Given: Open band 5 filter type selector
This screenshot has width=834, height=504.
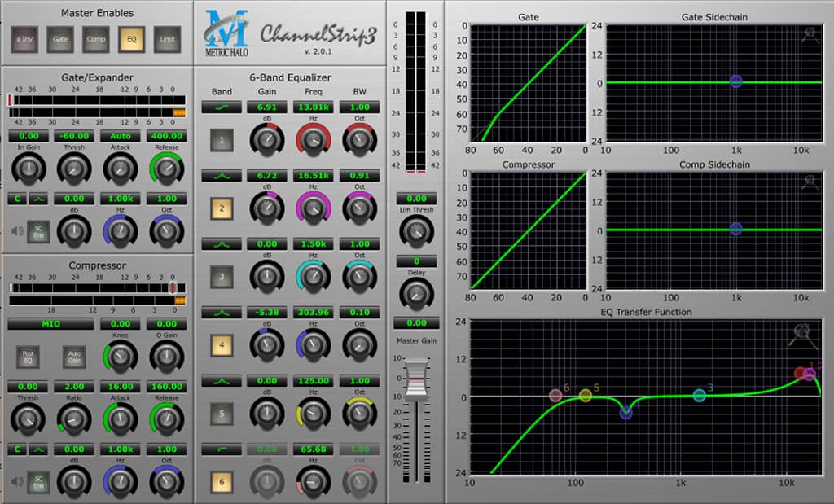Looking at the screenshot, I should 222,381.
